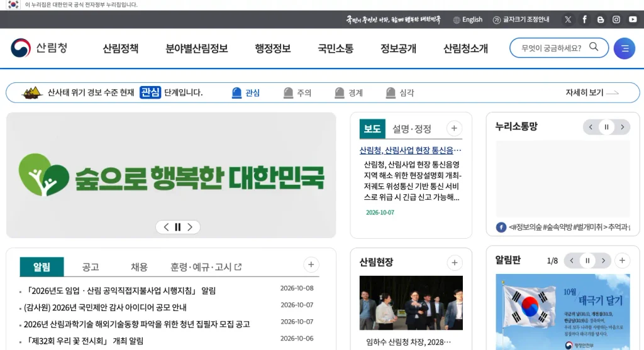This screenshot has height=350, width=644.
Task: Click plus icon in 산림현장 panel
Action: [454, 263]
